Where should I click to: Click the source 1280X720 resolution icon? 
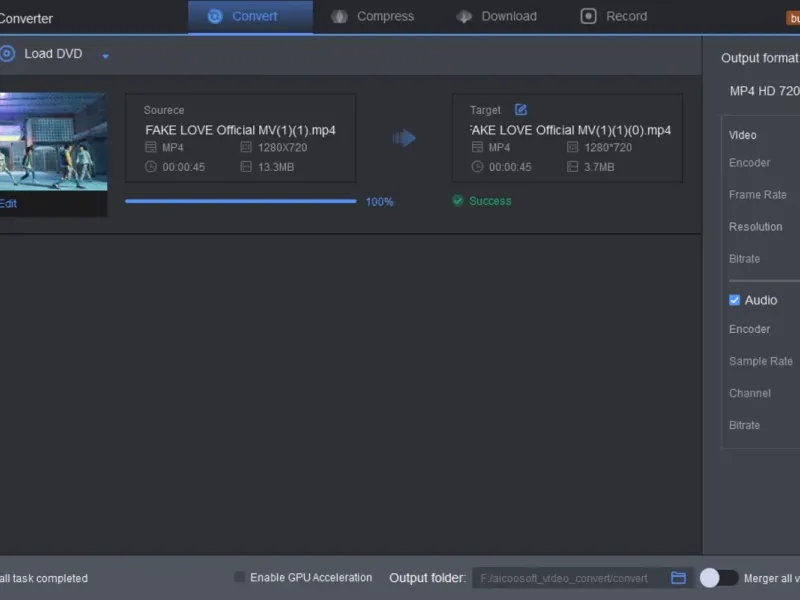coord(246,147)
